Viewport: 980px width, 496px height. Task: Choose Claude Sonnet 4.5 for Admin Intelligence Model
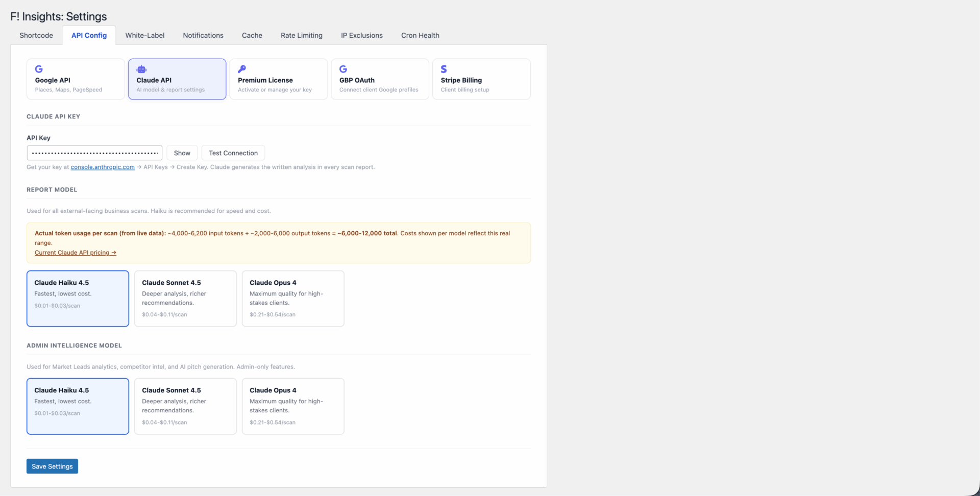click(x=185, y=406)
